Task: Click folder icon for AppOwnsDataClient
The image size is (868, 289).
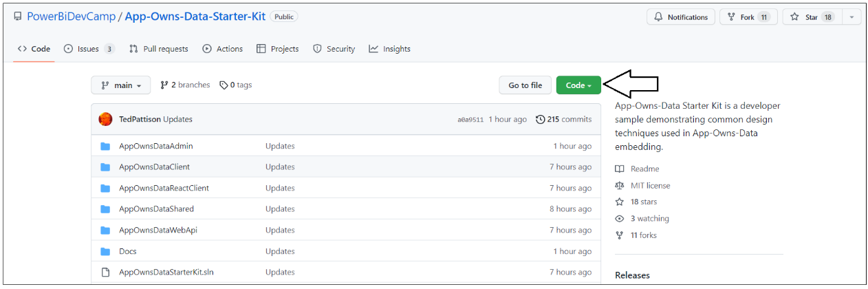Action: click(x=105, y=167)
